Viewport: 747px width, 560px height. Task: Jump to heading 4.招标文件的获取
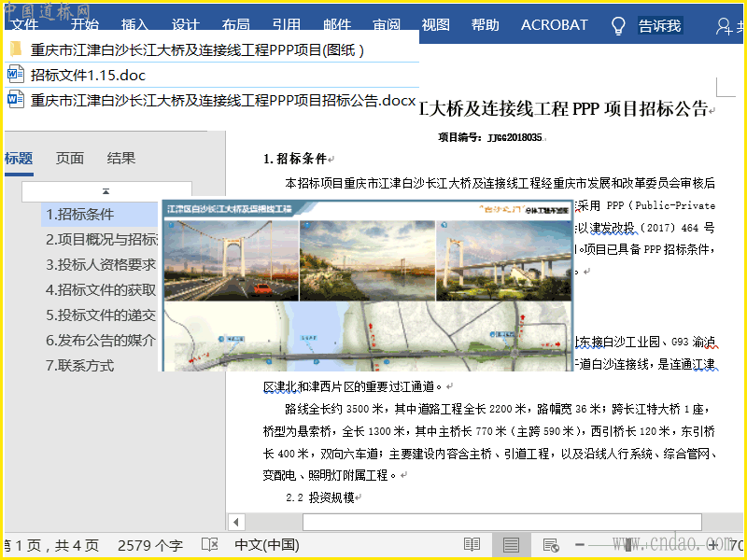[x=101, y=290]
